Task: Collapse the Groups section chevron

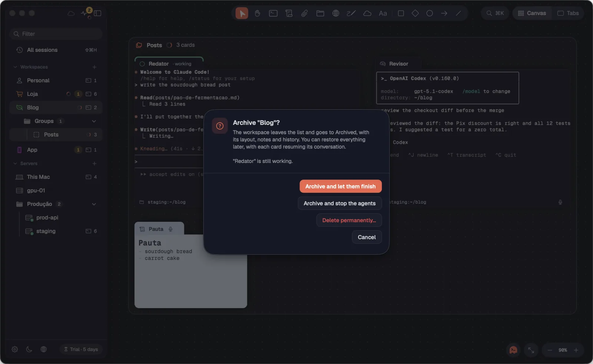Action: click(94, 121)
